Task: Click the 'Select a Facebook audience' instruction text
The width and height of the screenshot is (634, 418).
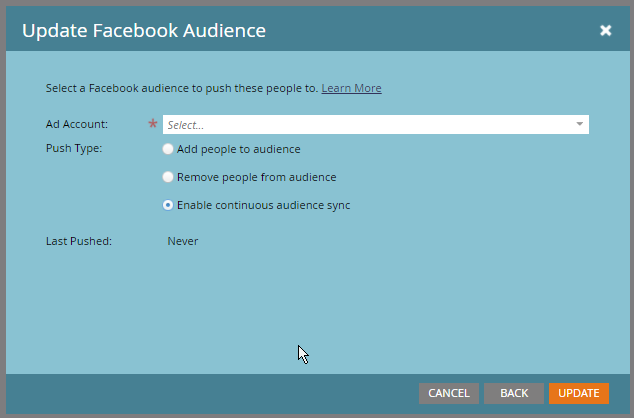Action: coord(182,88)
